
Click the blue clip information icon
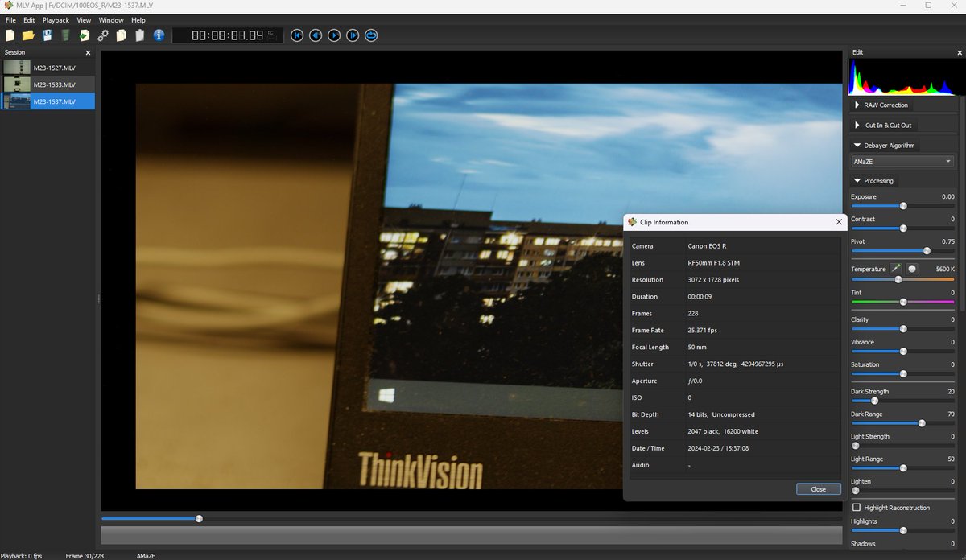coord(159,35)
